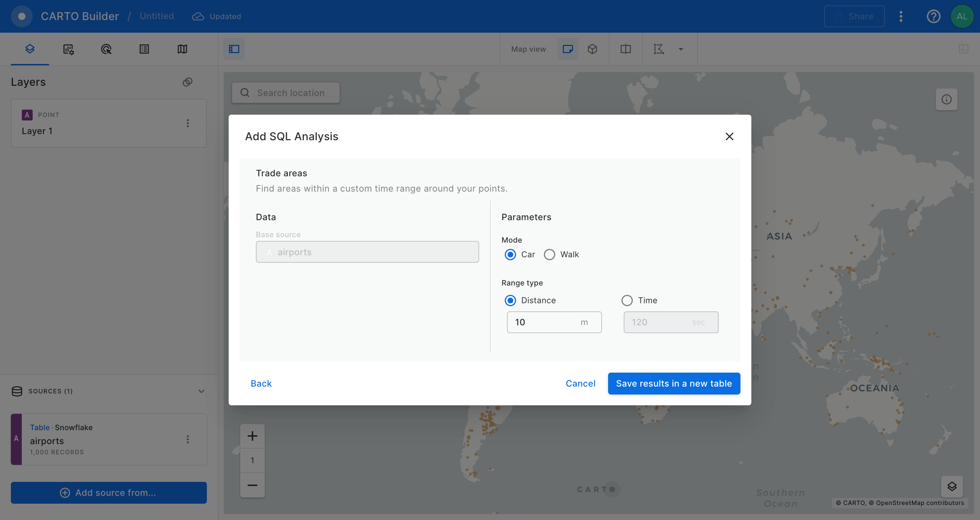Toggle the left sidebar panel icon
Image resolution: width=980 pixels, height=520 pixels.
(234, 49)
